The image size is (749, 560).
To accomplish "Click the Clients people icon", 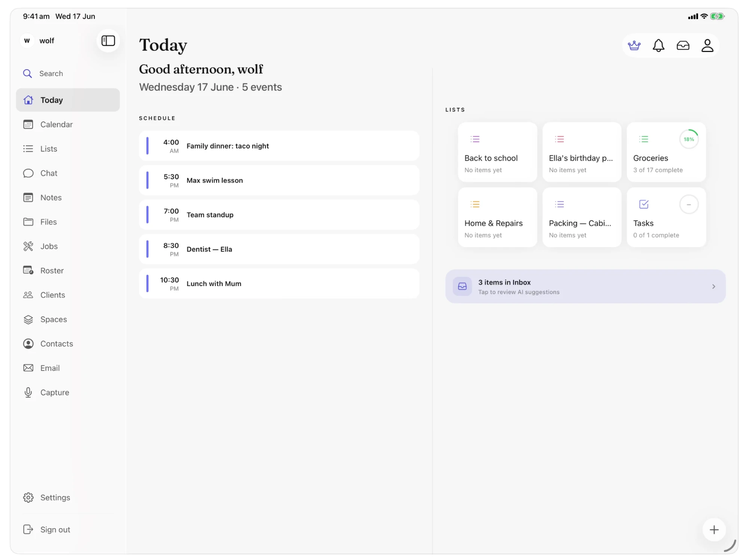I will point(28,295).
